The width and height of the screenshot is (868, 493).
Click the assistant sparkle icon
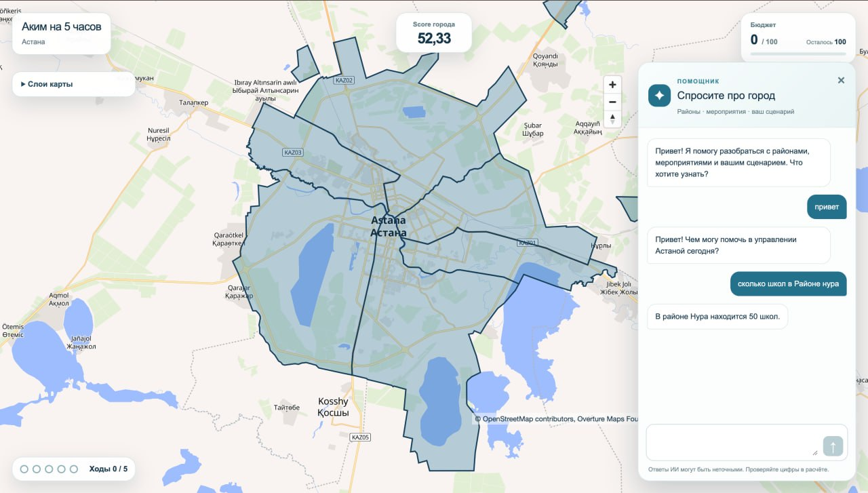659,96
